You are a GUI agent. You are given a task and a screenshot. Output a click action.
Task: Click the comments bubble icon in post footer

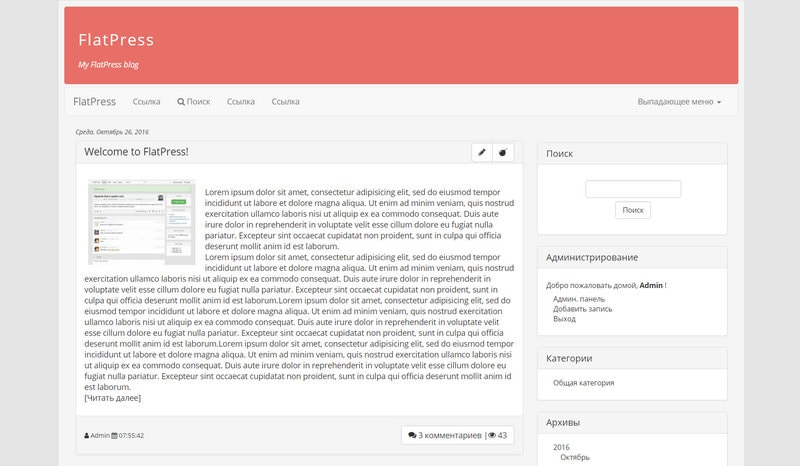[412, 435]
